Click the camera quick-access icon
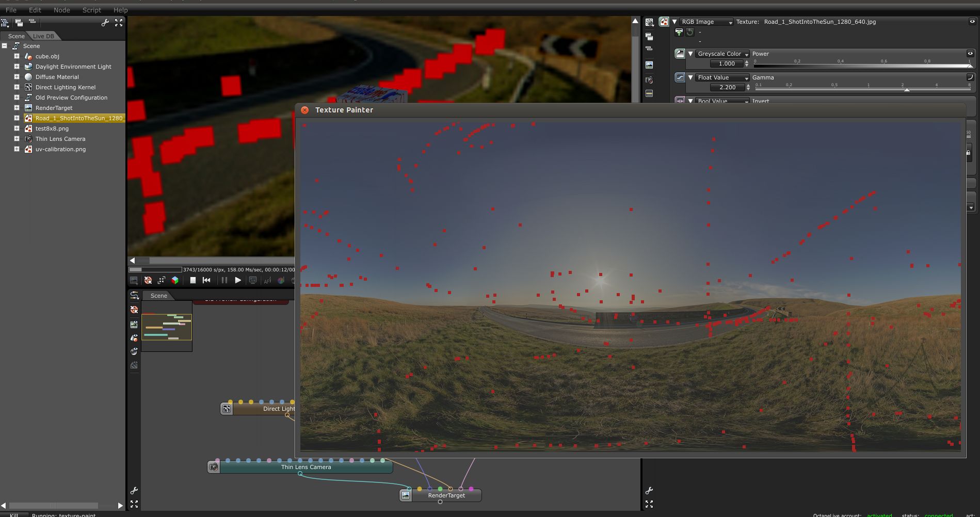Image resolution: width=980 pixels, height=517 pixels. click(x=649, y=80)
